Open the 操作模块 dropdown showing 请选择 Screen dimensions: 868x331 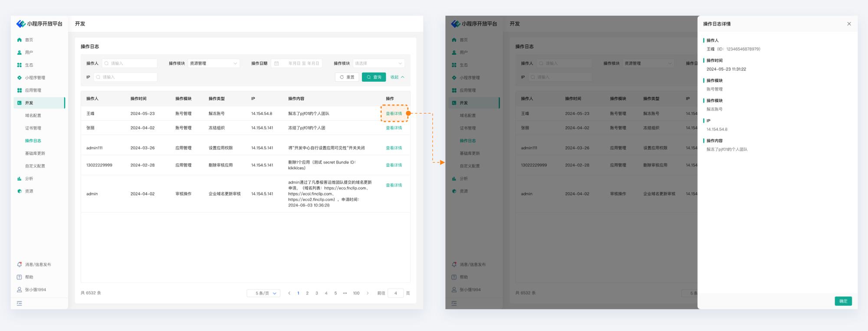point(378,63)
